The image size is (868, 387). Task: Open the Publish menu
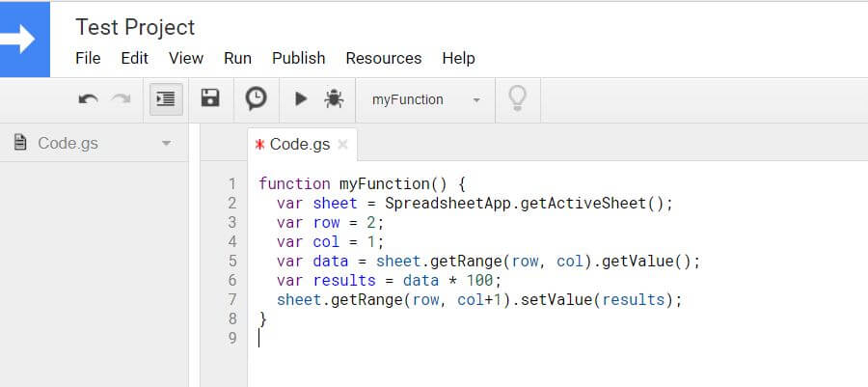(x=298, y=58)
